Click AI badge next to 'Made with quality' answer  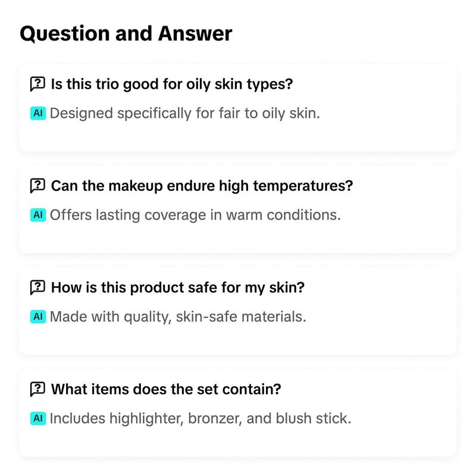pos(38,317)
